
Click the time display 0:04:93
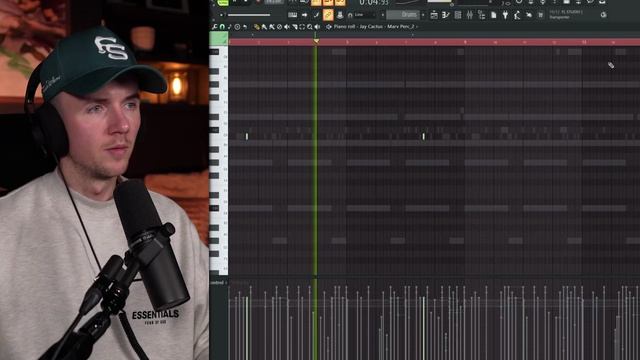373,3
